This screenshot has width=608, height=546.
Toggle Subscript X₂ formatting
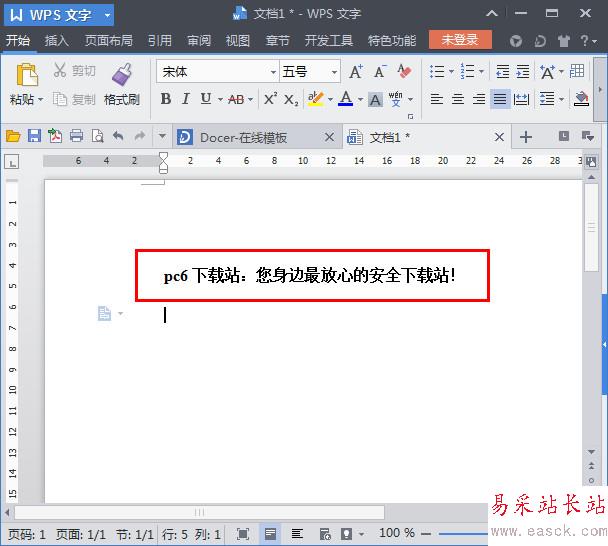click(291, 100)
